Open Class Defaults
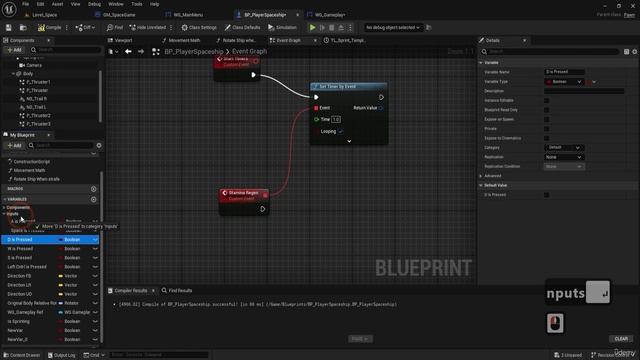The image size is (640, 360). coord(242,27)
